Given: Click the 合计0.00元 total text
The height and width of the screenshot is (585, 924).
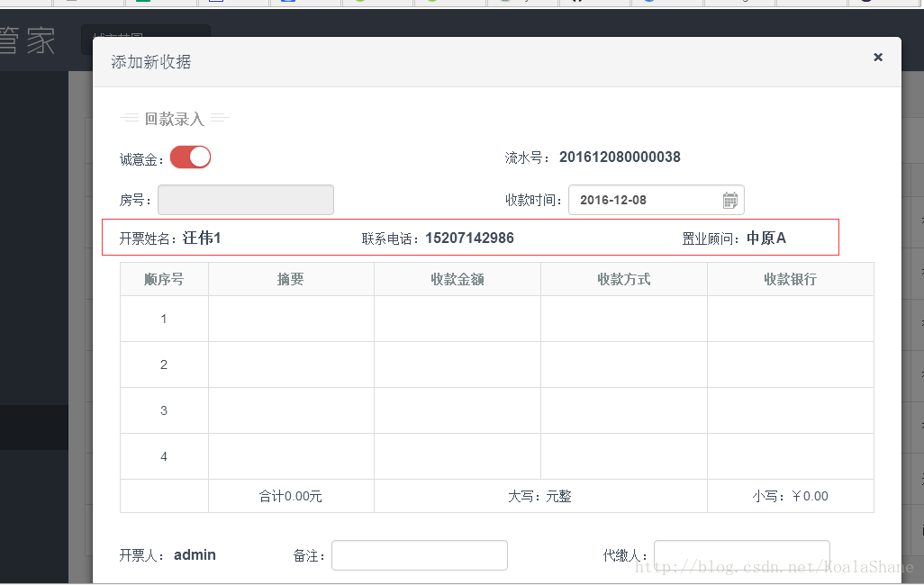Looking at the screenshot, I should pyautogui.click(x=291, y=496).
